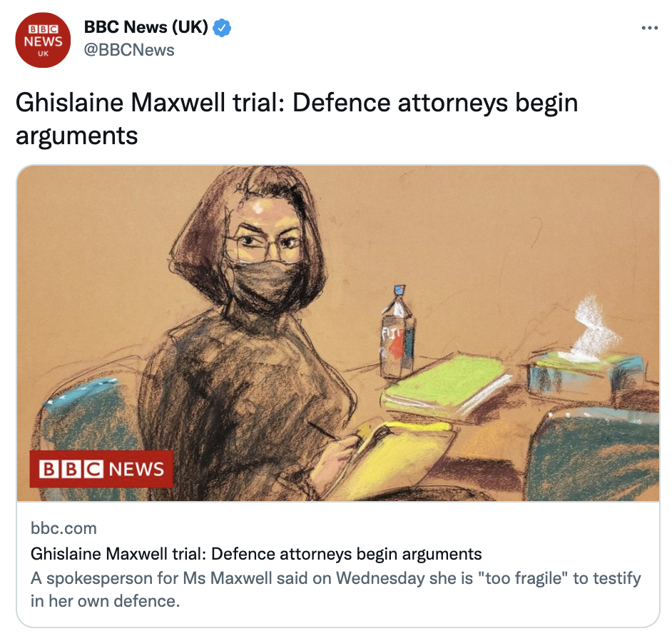Open the three-dot more options menu
672x641 pixels.
pyautogui.click(x=649, y=28)
